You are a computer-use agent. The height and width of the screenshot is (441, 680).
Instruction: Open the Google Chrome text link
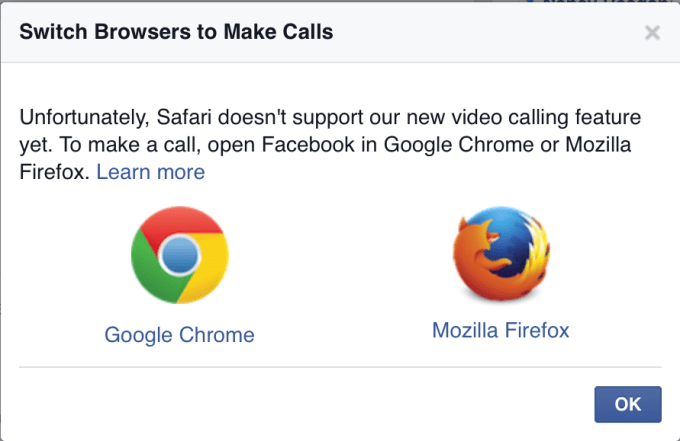click(179, 334)
